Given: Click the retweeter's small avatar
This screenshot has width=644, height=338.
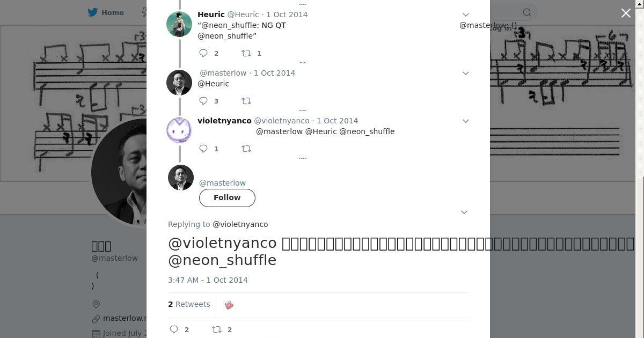Looking at the screenshot, I should tap(229, 305).
